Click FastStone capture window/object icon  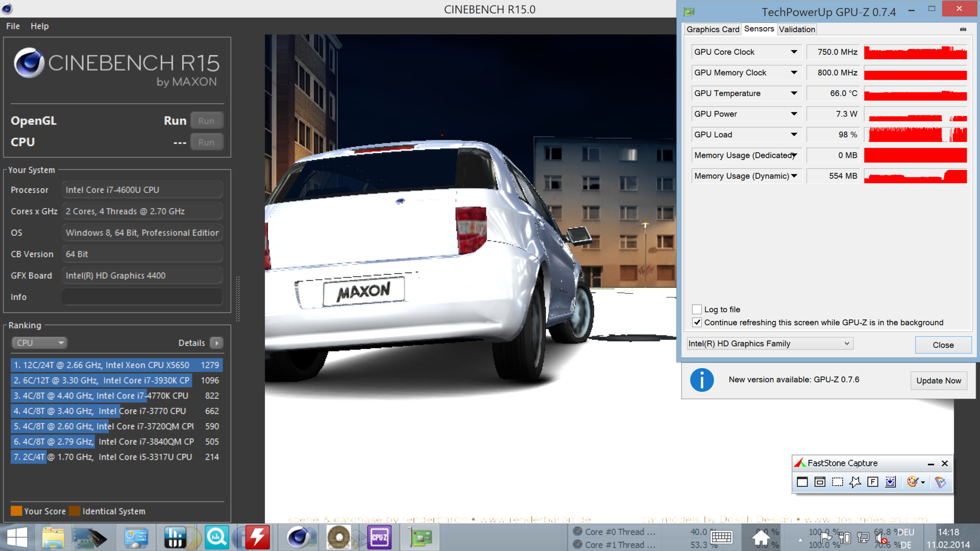point(820,482)
